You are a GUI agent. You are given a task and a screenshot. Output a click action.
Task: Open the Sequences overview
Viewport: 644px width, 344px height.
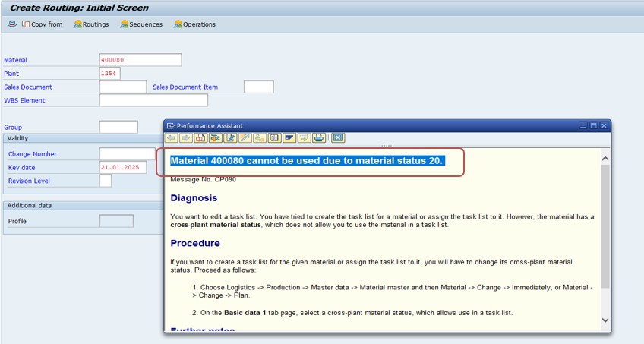coord(140,24)
